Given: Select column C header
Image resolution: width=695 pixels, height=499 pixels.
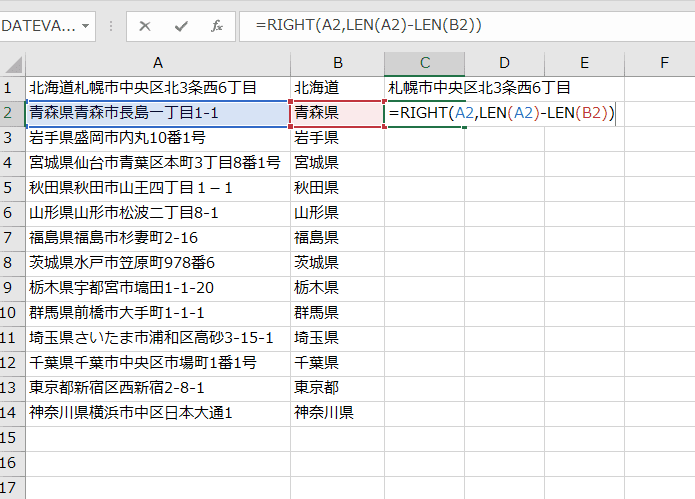Looking at the screenshot, I should (x=424, y=63).
